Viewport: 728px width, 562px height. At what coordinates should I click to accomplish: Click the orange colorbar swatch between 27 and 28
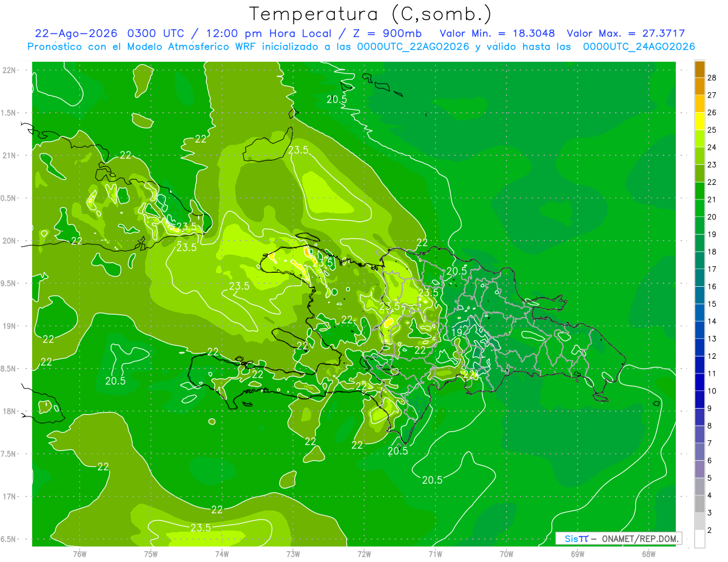point(699,87)
